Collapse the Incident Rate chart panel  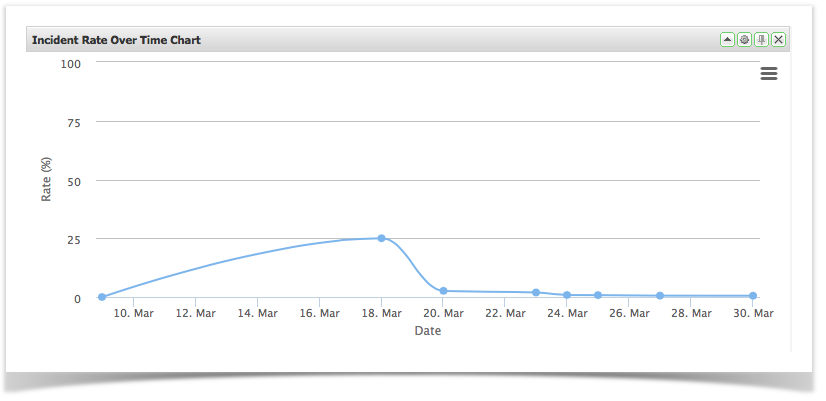[727, 40]
